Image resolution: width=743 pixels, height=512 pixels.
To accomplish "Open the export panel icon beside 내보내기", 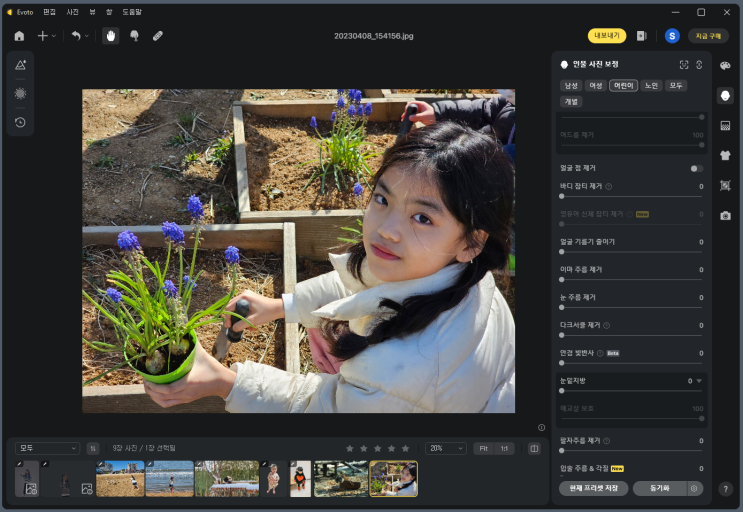I will [x=642, y=36].
